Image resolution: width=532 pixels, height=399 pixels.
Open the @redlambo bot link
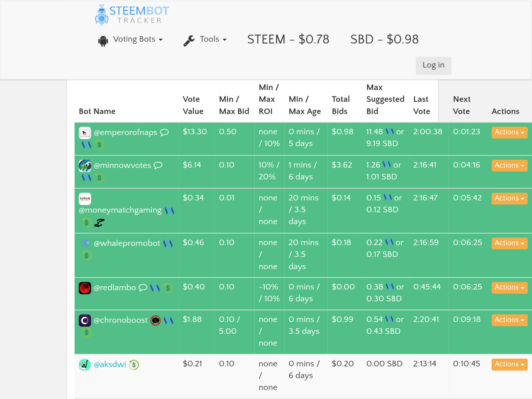(x=115, y=288)
